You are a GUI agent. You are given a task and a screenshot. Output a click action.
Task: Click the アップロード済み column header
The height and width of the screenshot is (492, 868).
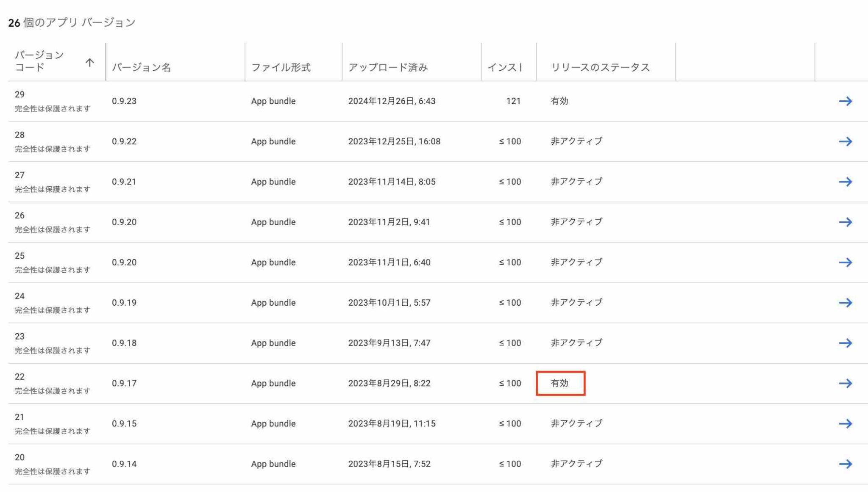[x=388, y=67]
